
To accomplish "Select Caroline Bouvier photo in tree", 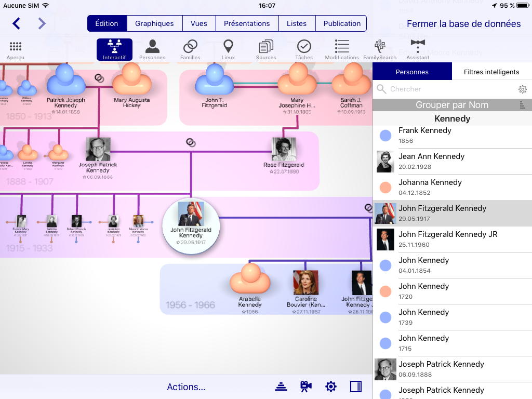I will point(305,283).
